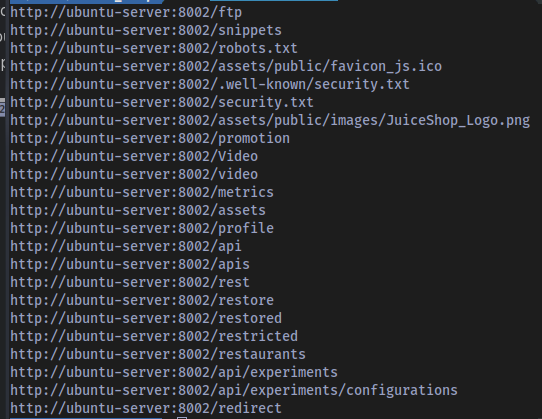The height and width of the screenshot is (419, 542).
Task: Open the JuiceShop_Logo.png image URL
Action: 270,121
